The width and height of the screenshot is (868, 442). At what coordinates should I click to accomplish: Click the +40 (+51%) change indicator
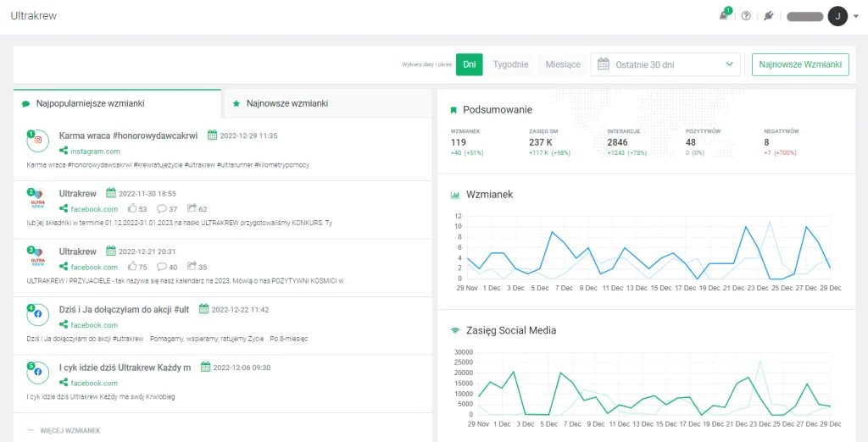[467, 152]
